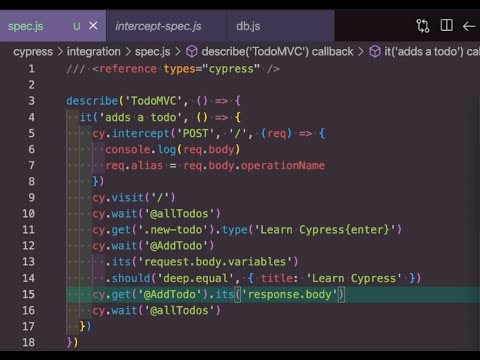This screenshot has width=480, height=360.
Task: Expand chevron after cypress breadcrumb
Action: pyautogui.click(x=60, y=52)
